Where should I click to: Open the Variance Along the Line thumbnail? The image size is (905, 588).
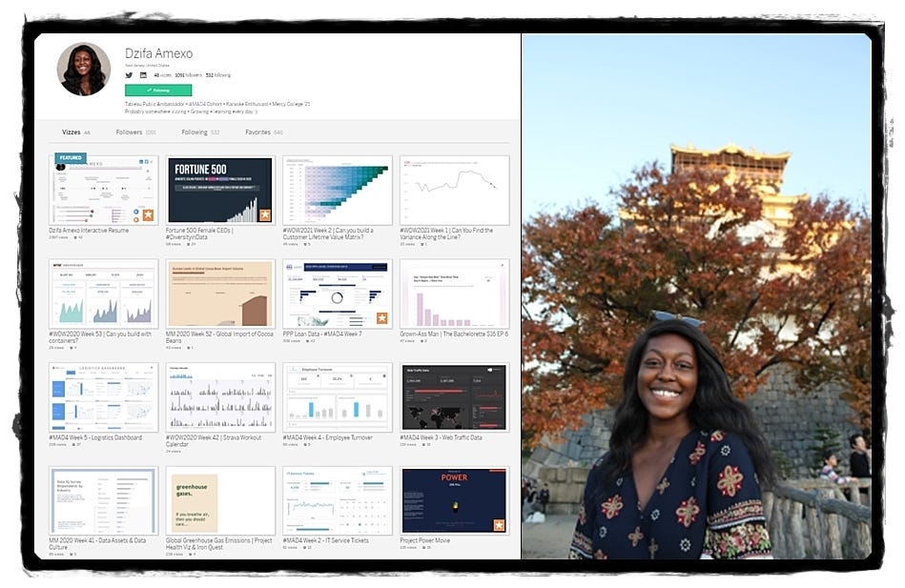pyautogui.click(x=454, y=191)
